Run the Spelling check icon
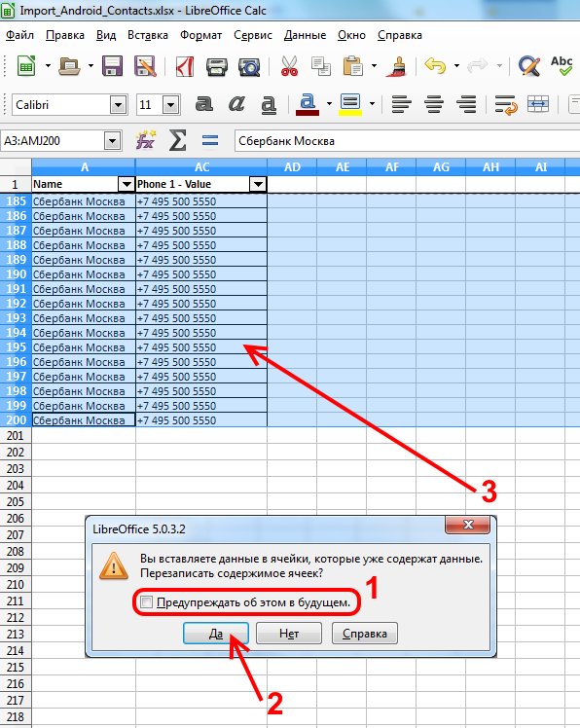This screenshot has width=580, height=728. (x=562, y=66)
